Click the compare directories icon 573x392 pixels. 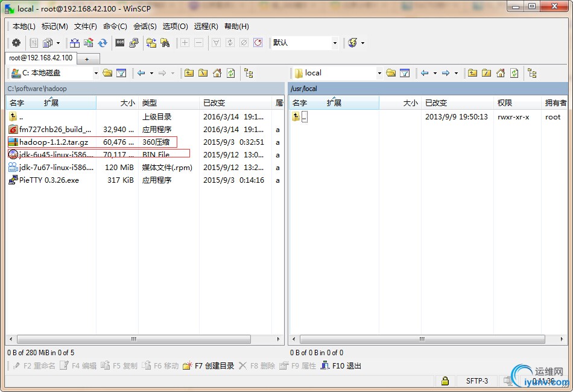click(75, 43)
